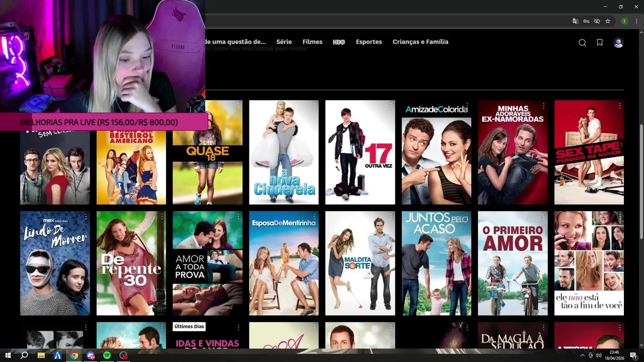Screen dimensions: 644x362
Task: Open options dots on Juntos pelo Acaso
Action: pyautogui.click(x=467, y=217)
